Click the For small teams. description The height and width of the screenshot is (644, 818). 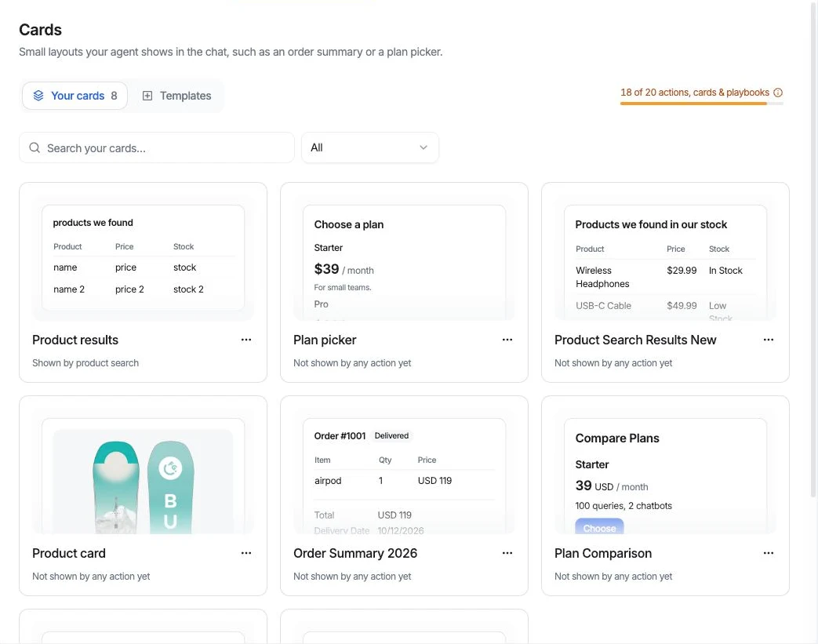[343, 288]
